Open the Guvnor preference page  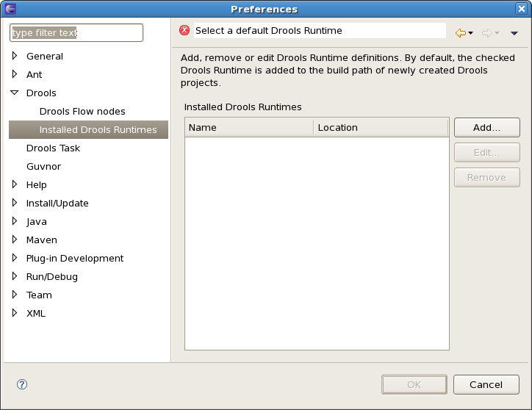43,167
